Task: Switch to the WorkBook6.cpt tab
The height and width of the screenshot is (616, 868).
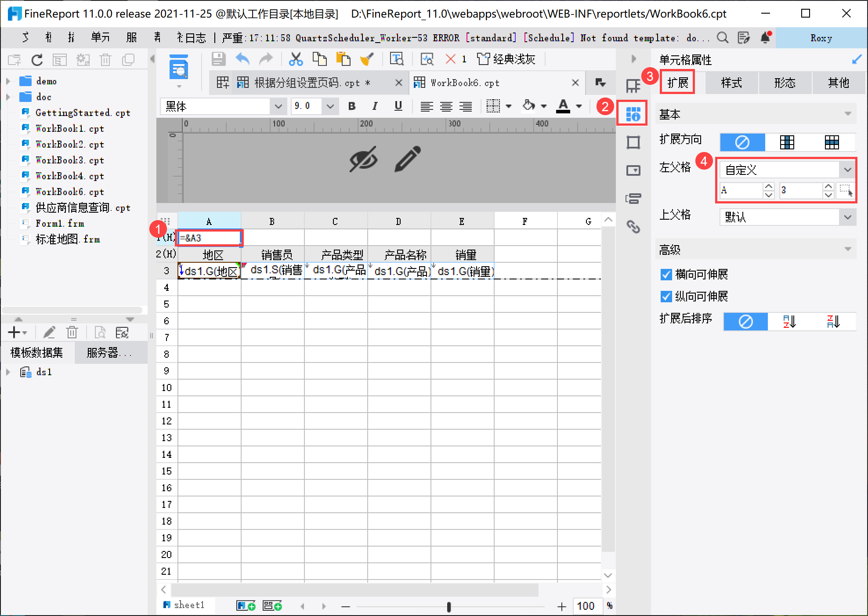Action: click(464, 83)
